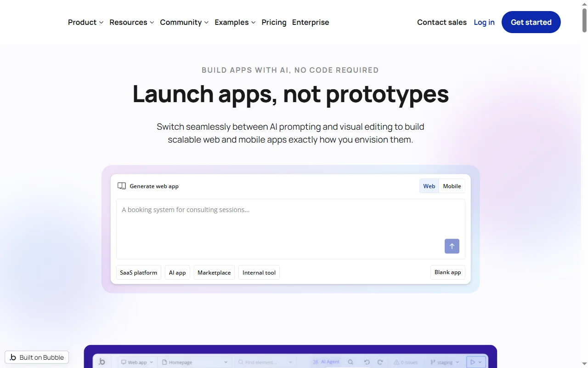Viewport: 588px width, 368px height.
Task: Click the undo arrow in editor preview
Action: pyautogui.click(x=367, y=362)
